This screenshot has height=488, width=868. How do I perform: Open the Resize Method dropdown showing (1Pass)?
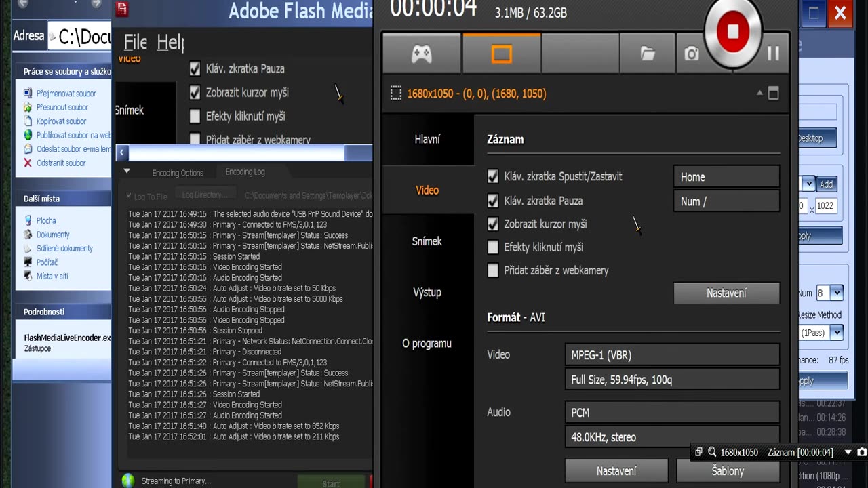(x=837, y=333)
